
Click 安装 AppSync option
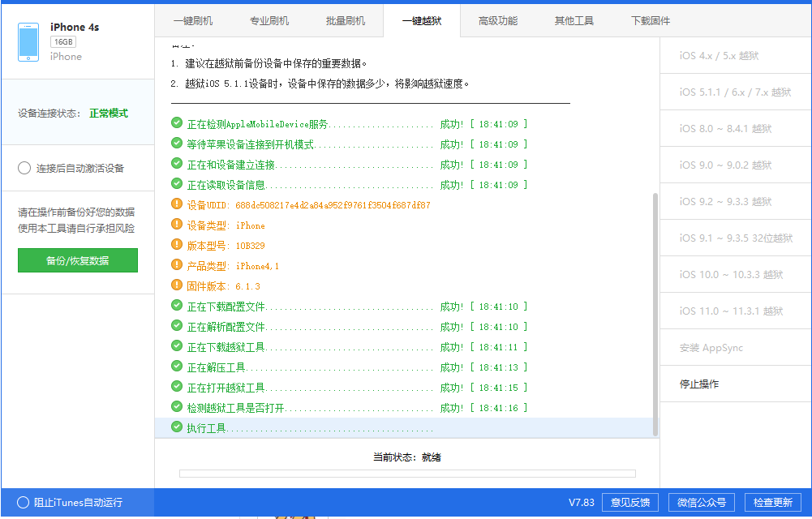click(736, 348)
